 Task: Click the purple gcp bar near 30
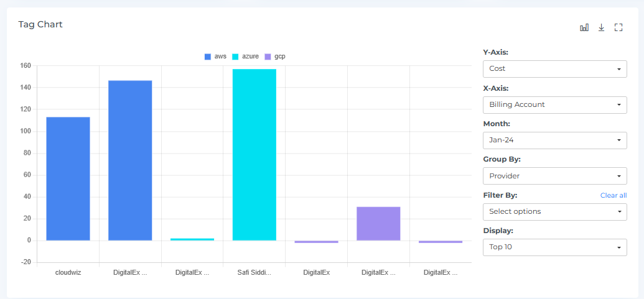[x=378, y=224]
